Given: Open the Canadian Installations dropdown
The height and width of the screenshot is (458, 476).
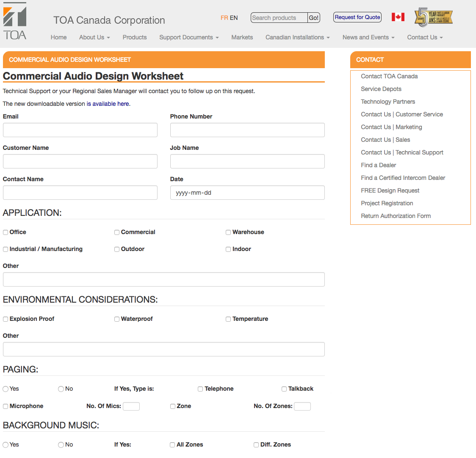Looking at the screenshot, I should 297,37.
